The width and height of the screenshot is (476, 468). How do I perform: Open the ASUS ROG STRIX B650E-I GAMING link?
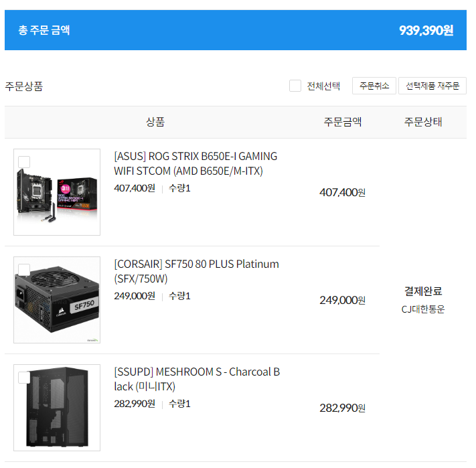coord(195,163)
